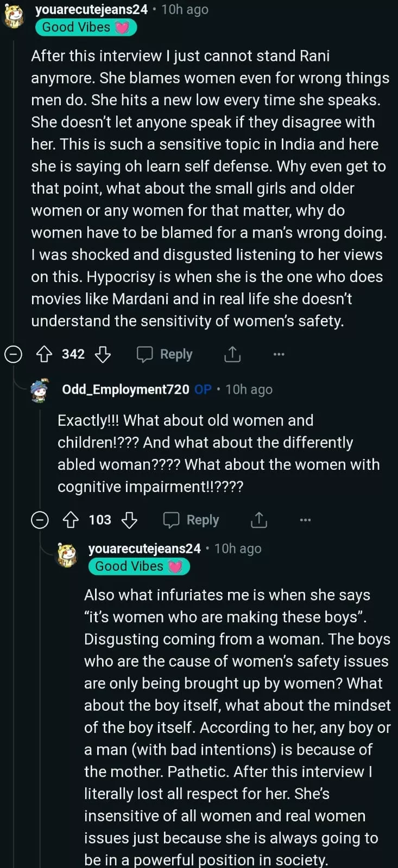Tap the top commenter's avatar
398x868 pixels.
[x=15, y=16]
